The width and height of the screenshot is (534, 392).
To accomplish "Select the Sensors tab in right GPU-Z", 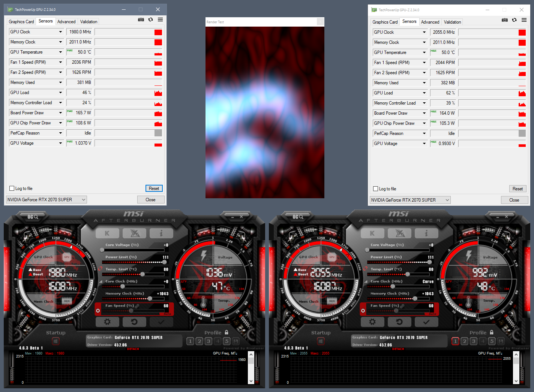I will [x=409, y=21].
